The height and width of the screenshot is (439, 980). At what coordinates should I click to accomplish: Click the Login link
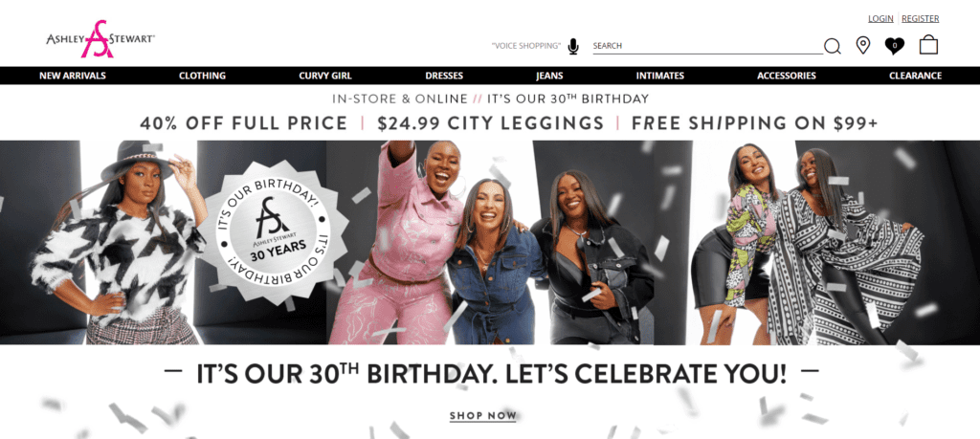tap(880, 19)
